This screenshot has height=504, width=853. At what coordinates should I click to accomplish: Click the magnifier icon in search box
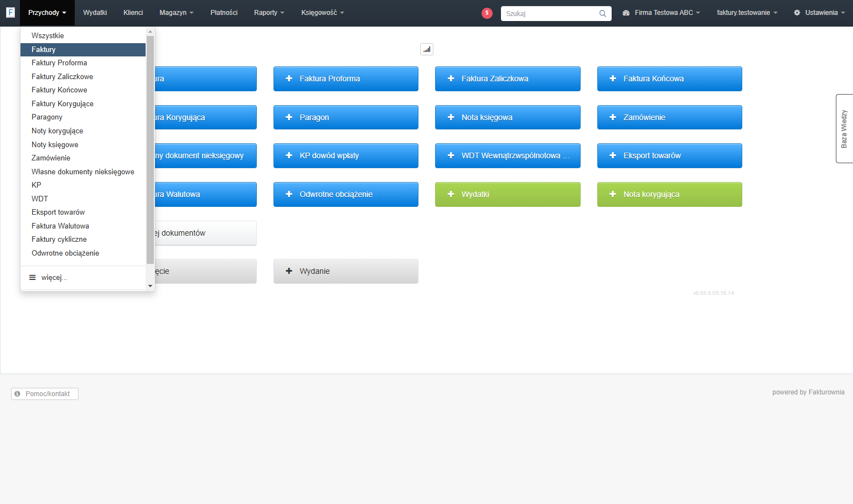pyautogui.click(x=603, y=13)
